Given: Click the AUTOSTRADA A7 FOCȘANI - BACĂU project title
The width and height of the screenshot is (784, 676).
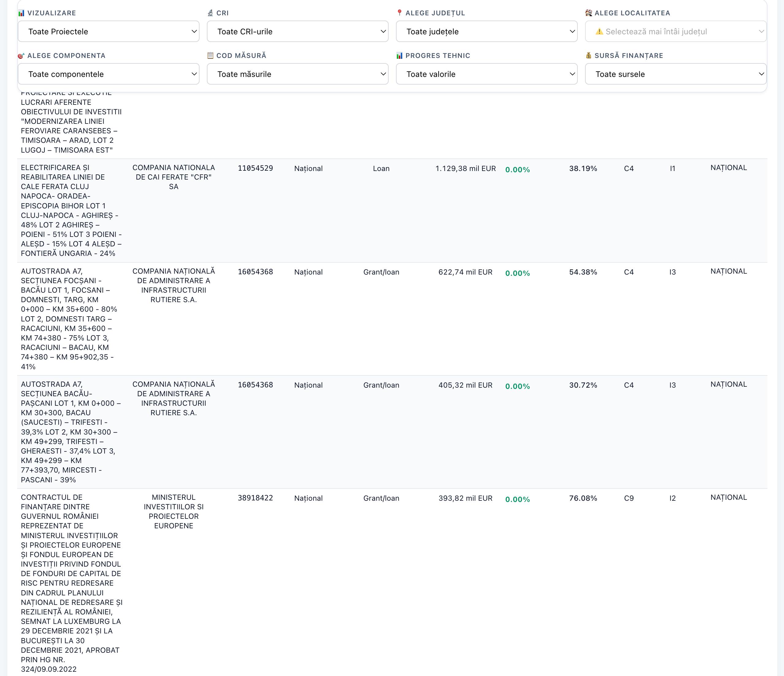Looking at the screenshot, I should point(69,319).
